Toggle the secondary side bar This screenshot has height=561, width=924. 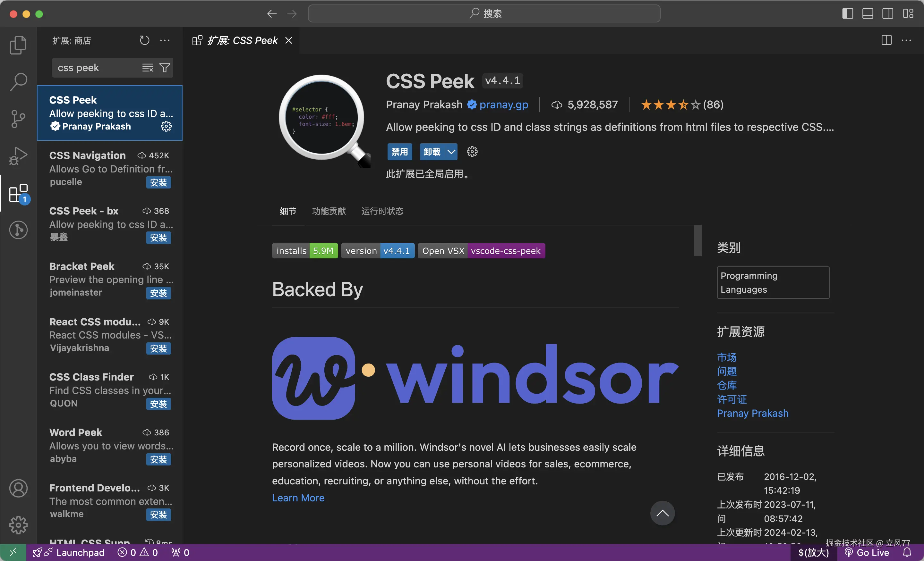pyautogui.click(x=888, y=14)
